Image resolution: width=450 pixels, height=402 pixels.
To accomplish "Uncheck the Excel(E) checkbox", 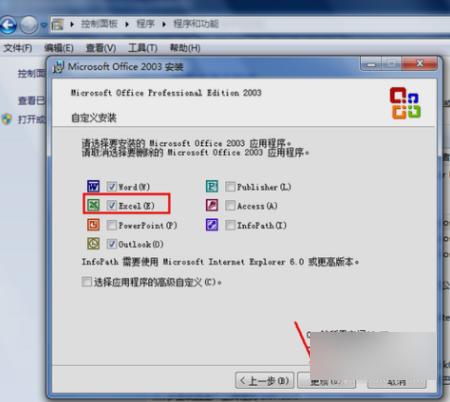I will pyautogui.click(x=112, y=206).
